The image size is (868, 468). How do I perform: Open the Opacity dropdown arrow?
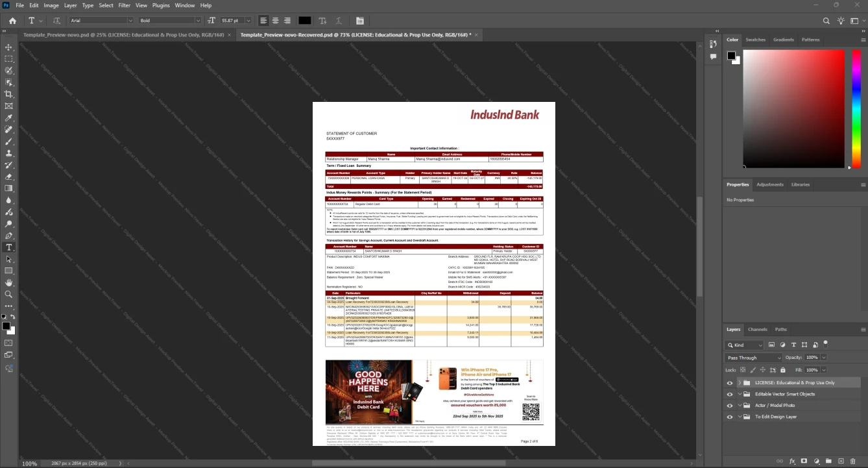coord(824,358)
